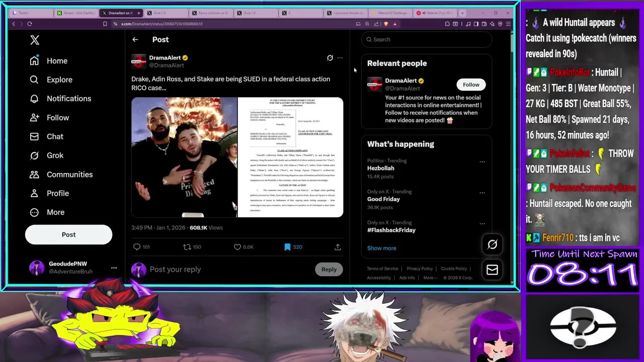Repost using the icon showing 190
This screenshot has width=644, height=362.
pyautogui.click(x=192, y=247)
